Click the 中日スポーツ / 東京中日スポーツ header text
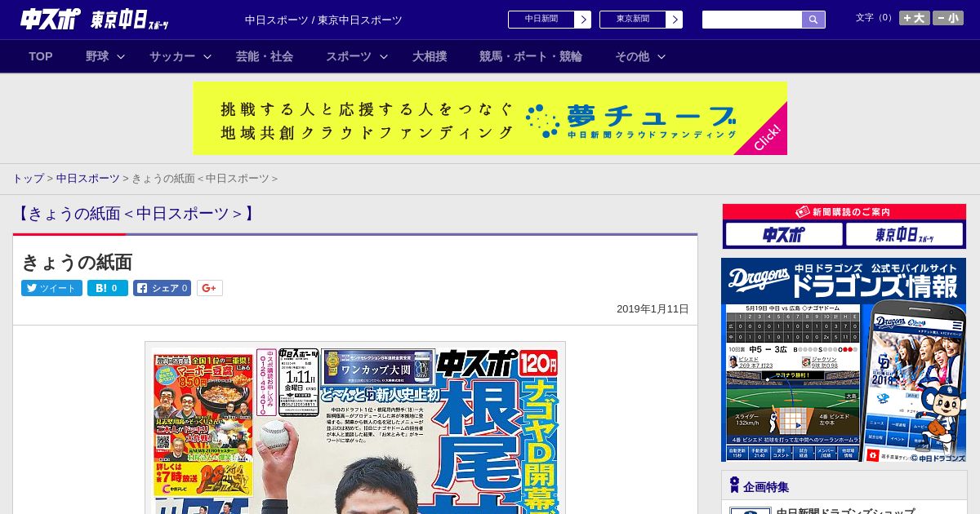This screenshot has height=514, width=980. pos(323,20)
